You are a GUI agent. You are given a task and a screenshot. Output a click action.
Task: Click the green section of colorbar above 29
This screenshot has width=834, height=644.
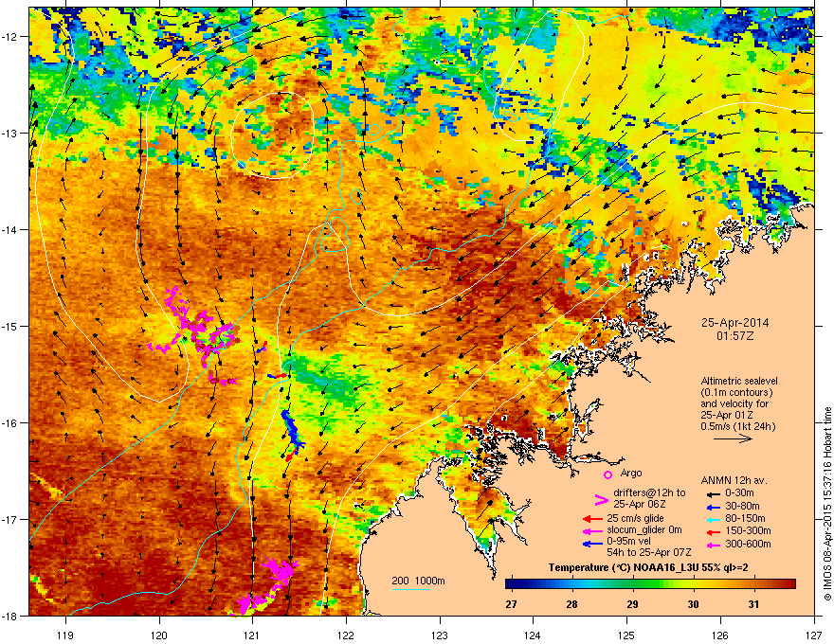pyautogui.click(x=632, y=584)
